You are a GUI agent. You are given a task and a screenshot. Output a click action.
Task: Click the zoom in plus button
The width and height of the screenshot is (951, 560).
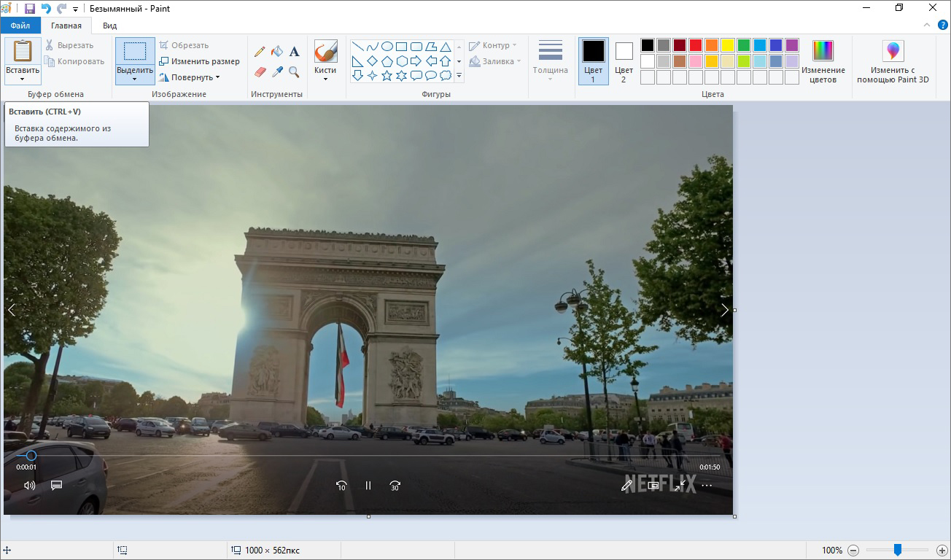(942, 551)
